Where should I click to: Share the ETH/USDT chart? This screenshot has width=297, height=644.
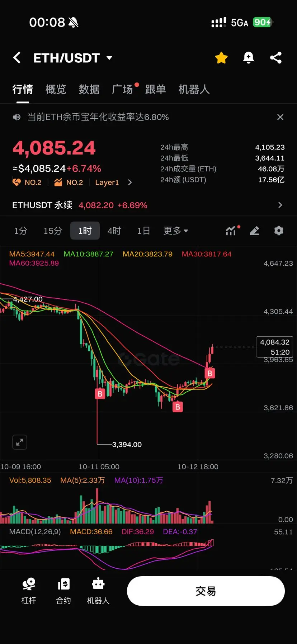276,58
